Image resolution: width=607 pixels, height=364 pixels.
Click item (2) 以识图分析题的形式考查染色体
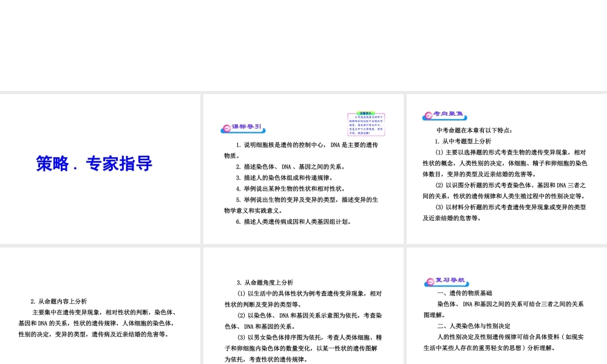point(505,190)
